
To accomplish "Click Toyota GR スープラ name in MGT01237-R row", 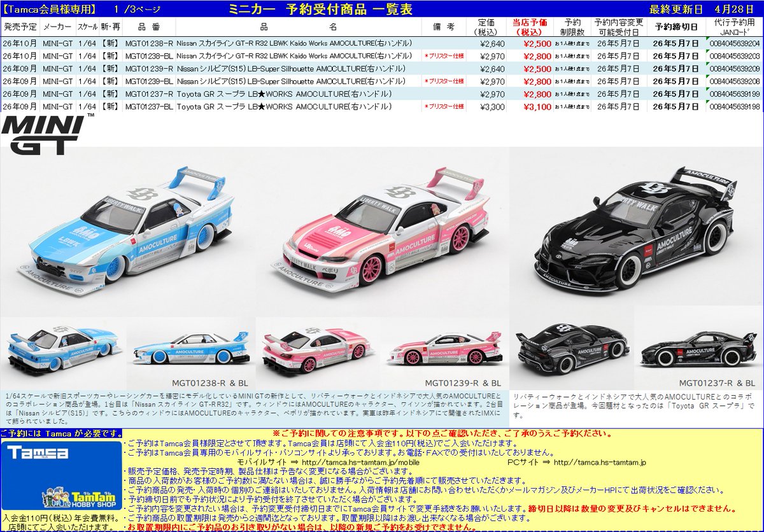I will click(x=284, y=94).
